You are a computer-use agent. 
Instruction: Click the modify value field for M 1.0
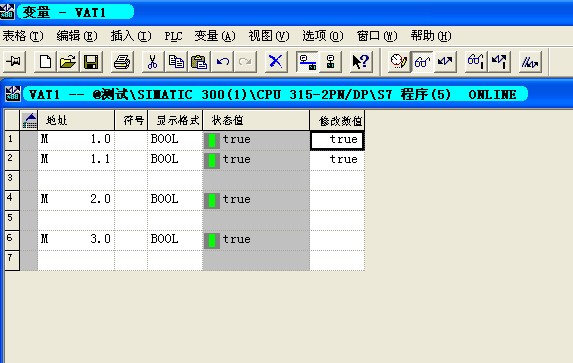pyautogui.click(x=337, y=140)
